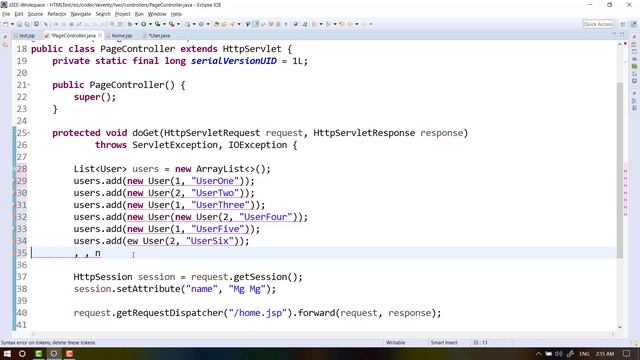Click the New file toolbar icon
Screen dimensions: 640x360
(6, 24)
